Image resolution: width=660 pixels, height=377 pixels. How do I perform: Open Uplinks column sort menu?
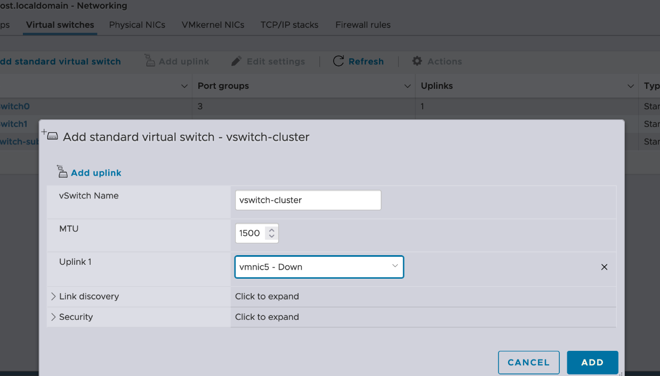click(630, 86)
